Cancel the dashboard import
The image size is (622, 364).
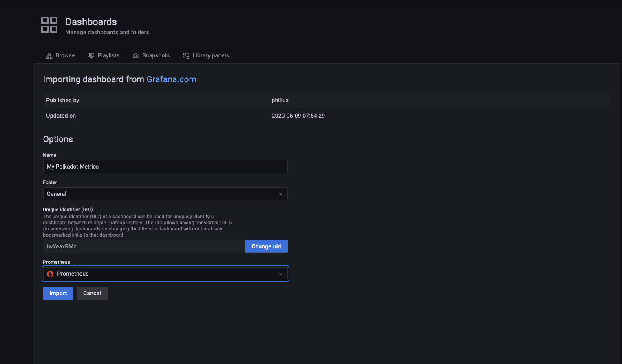click(x=92, y=293)
